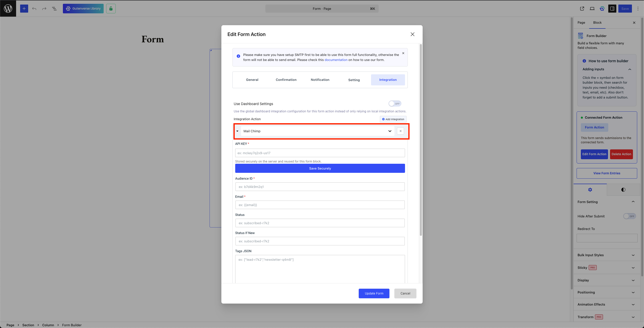The width and height of the screenshot is (644, 328).
Task: Select the Block sidebar tab
Action: (x=597, y=23)
